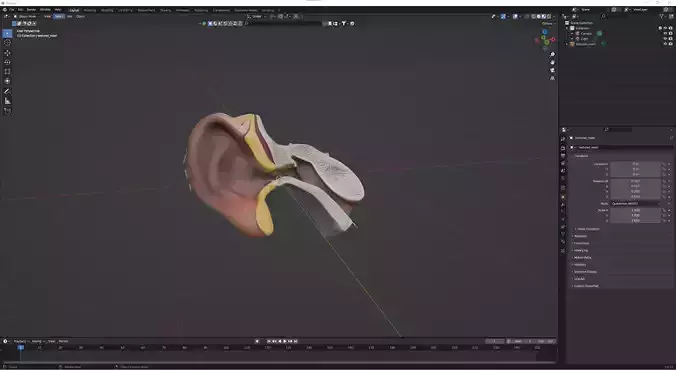Click the viewport zoom magnifier icon
The height and width of the screenshot is (370, 676).
pyautogui.click(x=552, y=55)
